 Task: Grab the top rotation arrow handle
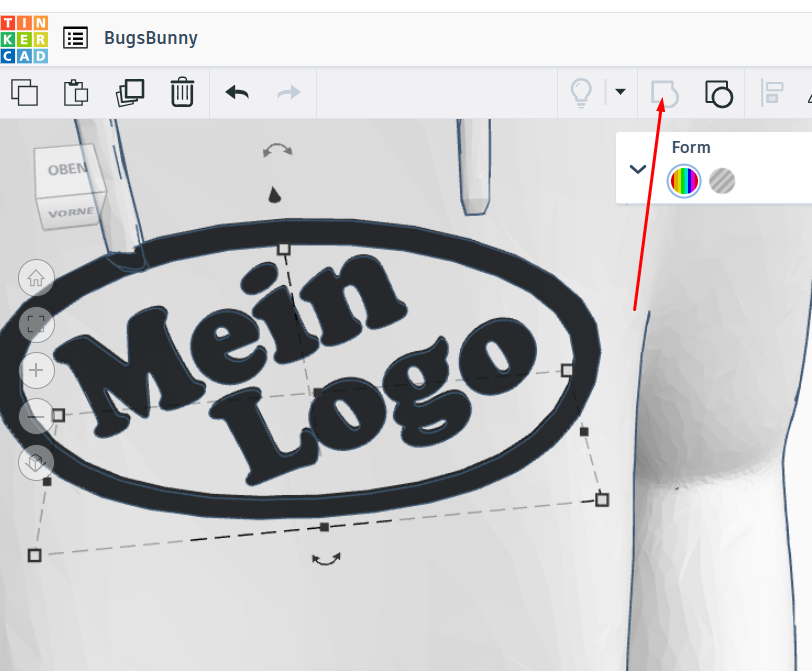(x=278, y=150)
